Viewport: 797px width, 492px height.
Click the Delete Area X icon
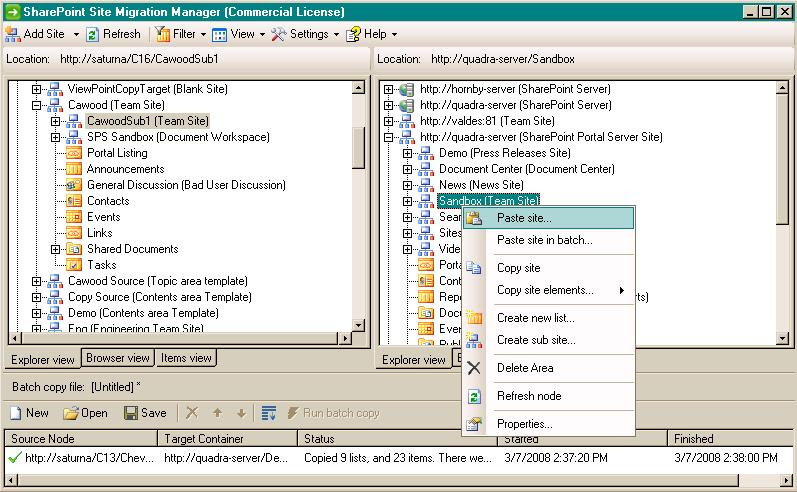[x=474, y=368]
